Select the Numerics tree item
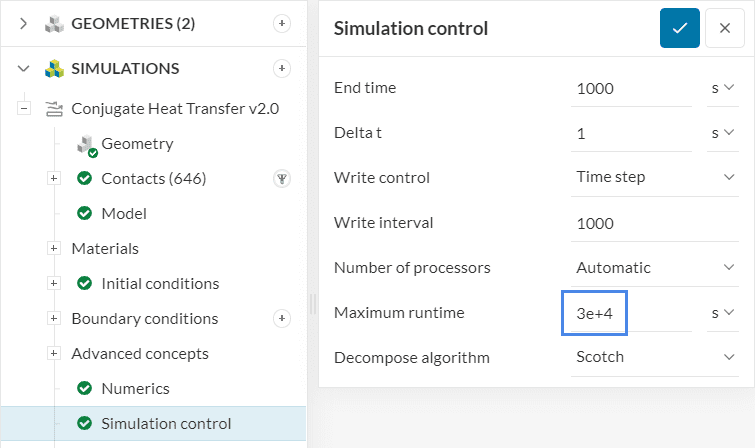Screen dimensions: 755x448 (135, 388)
